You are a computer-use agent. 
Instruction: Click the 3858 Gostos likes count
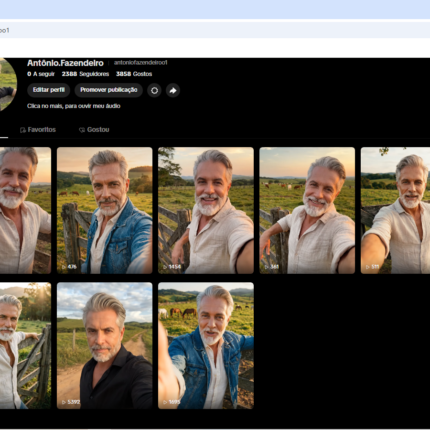[134, 74]
